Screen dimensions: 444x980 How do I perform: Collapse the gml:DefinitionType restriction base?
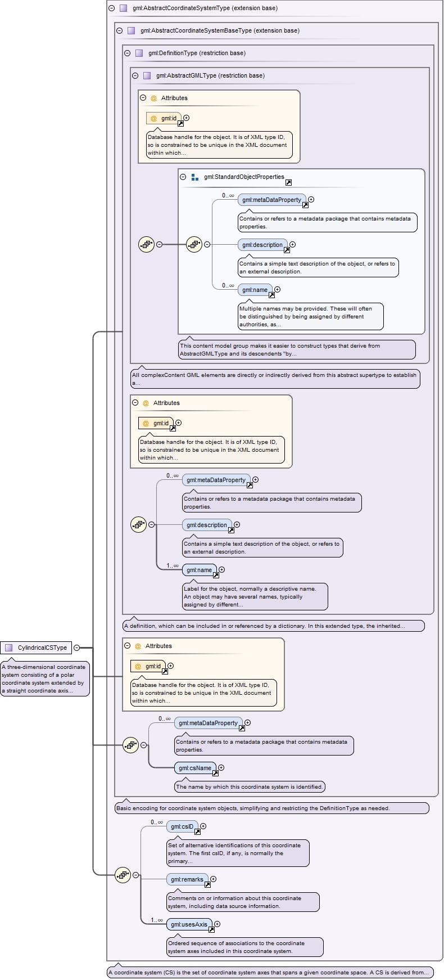[127, 53]
